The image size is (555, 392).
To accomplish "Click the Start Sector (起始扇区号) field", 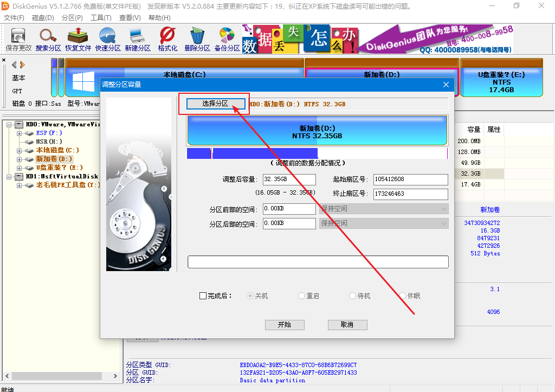I will point(411,179).
